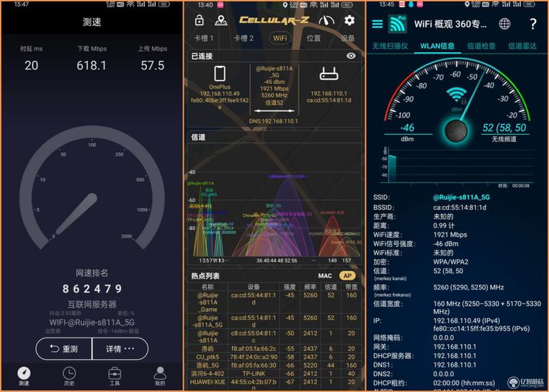Tap the router icon above 192.168.110.1

pos(329,74)
